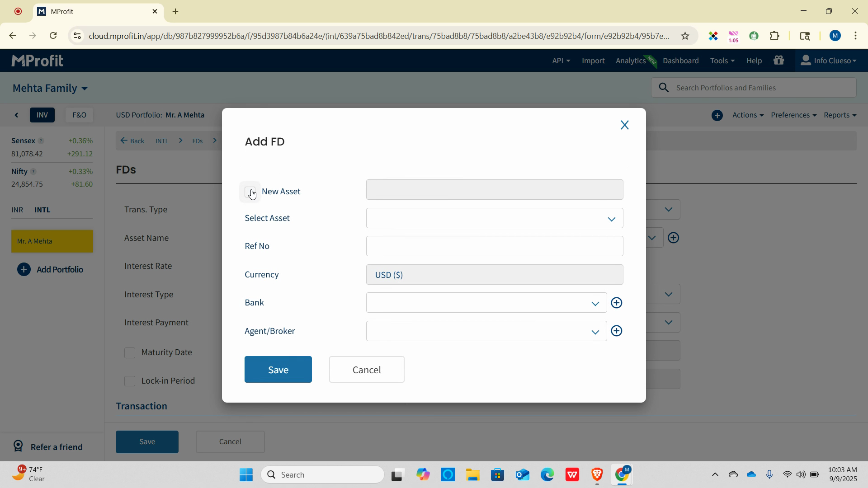Close the Add FD dialog with X

point(624,125)
